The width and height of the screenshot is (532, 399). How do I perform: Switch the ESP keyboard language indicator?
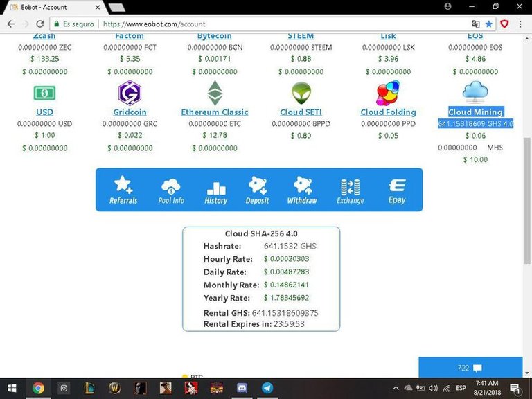coord(461,388)
